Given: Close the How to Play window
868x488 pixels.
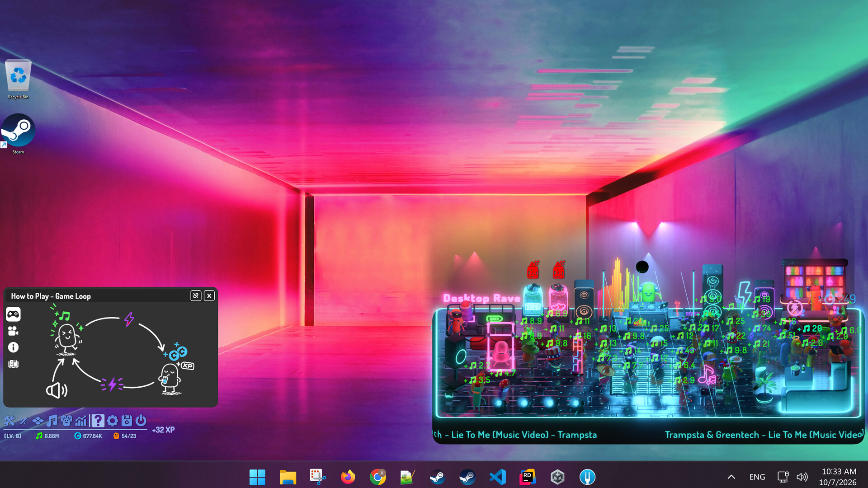Looking at the screenshot, I should click(209, 296).
